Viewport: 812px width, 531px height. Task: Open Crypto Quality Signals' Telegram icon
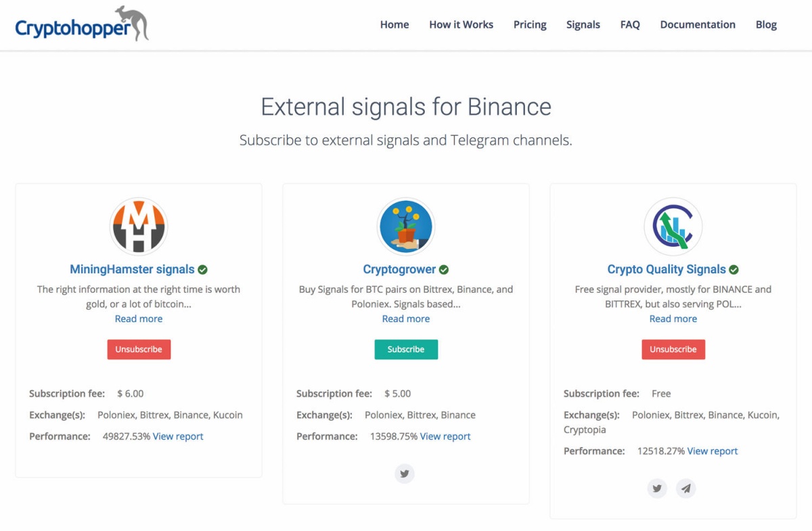pos(686,488)
